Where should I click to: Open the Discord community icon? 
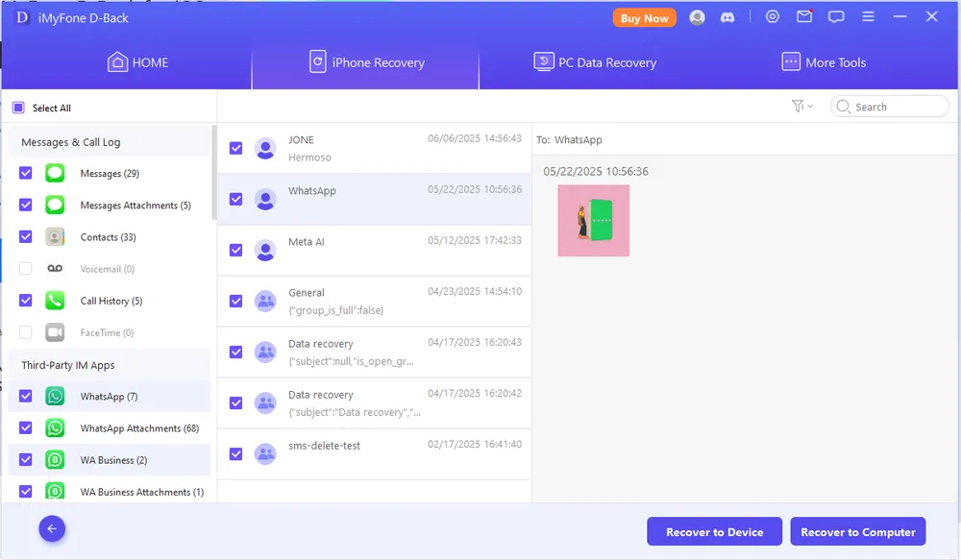(727, 17)
